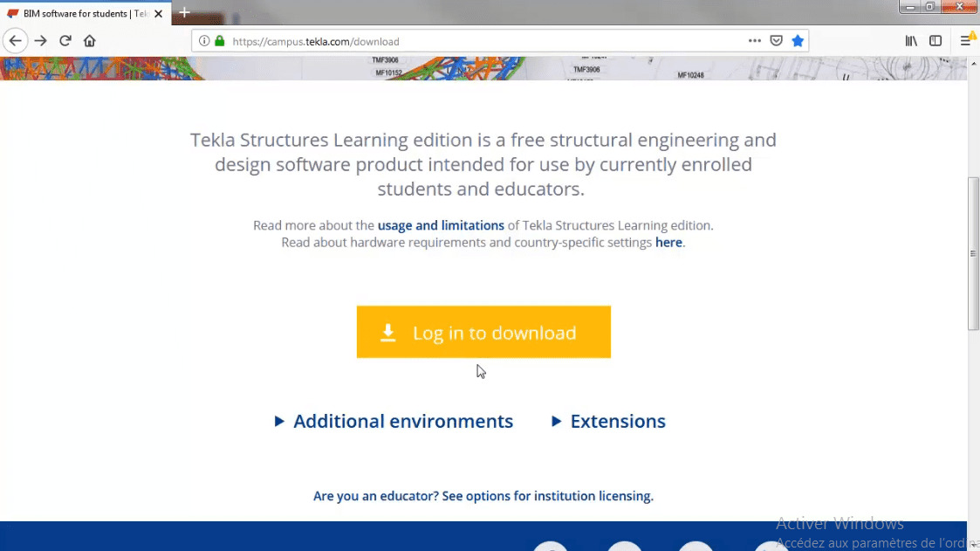Image resolution: width=980 pixels, height=551 pixels.
Task: Open educator institution licensing link
Action: [483, 496]
